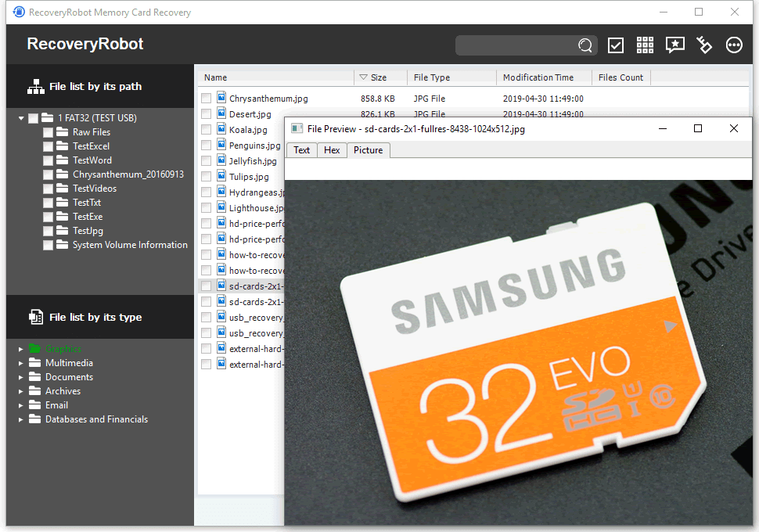
Task: Check the Chrysanthemum_20160913 folder checkbox
Action: 48,174
